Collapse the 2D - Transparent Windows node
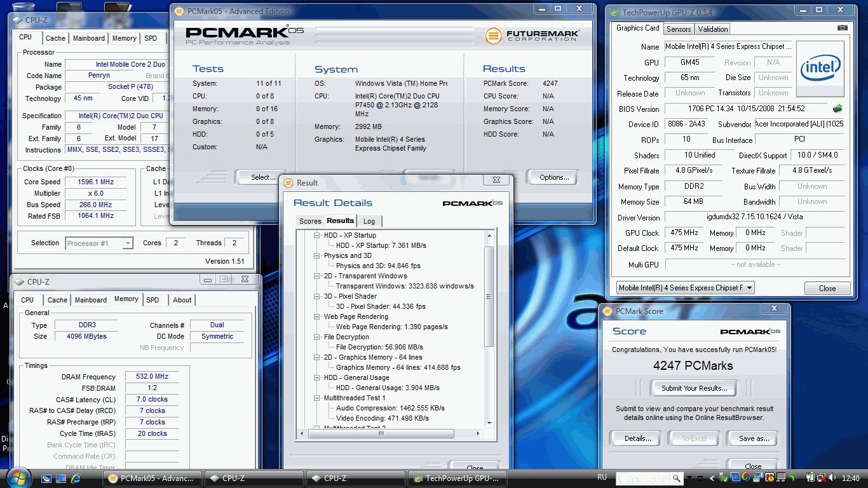Screen dimensions: 868x488 pos(316,276)
